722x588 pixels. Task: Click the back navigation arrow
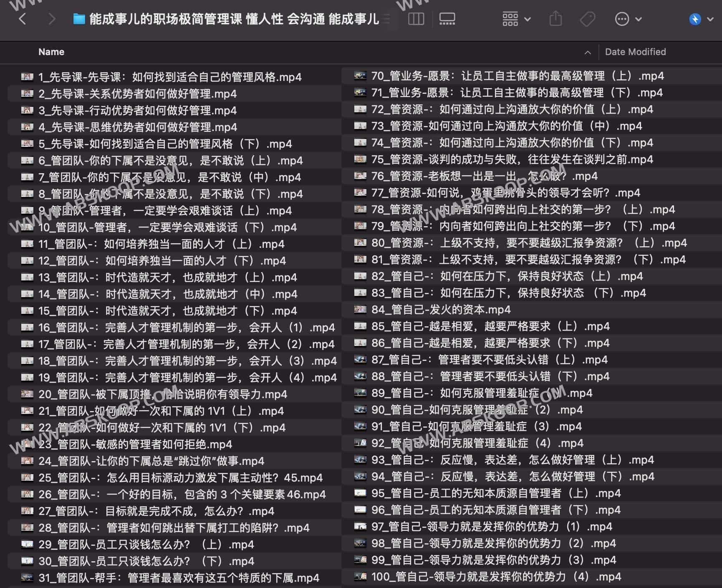[x=23, y=19]
